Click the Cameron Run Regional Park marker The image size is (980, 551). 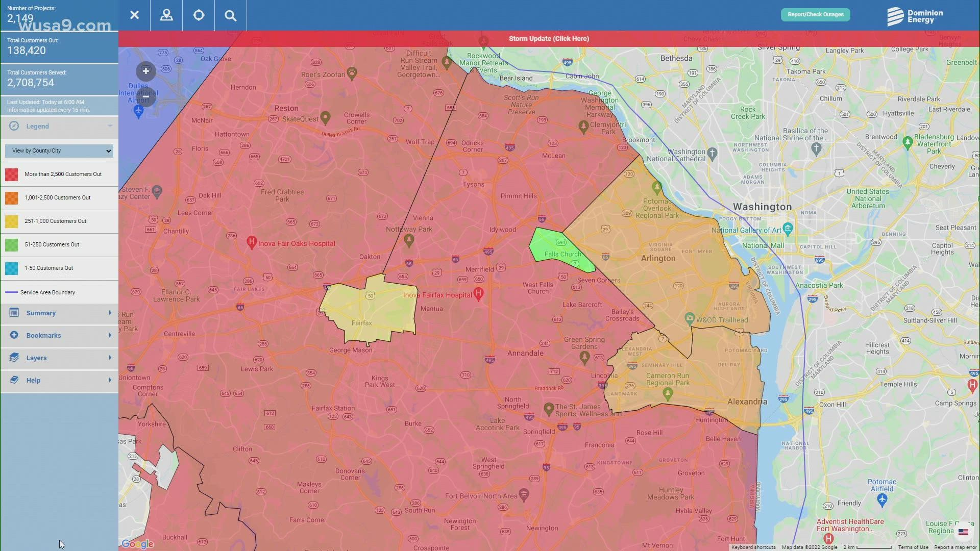tap(668, 394)
